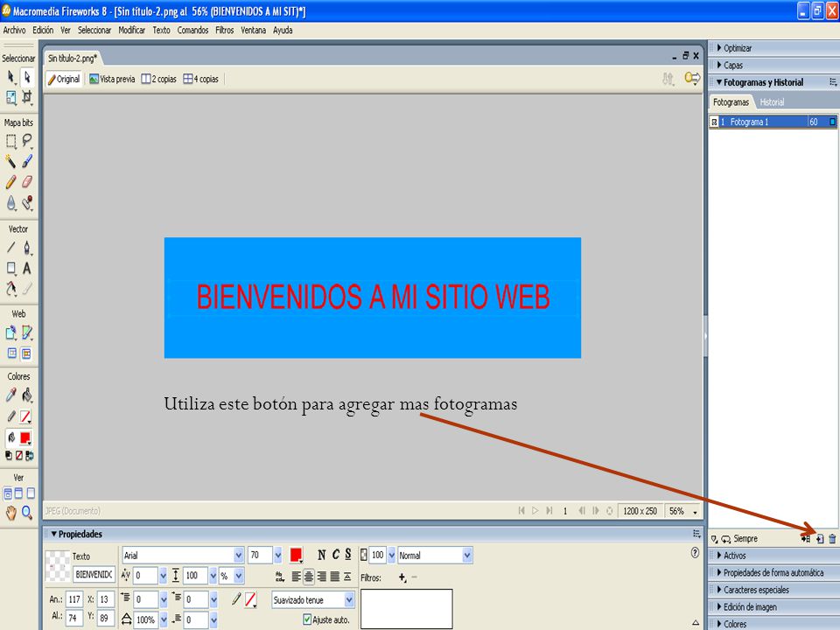The height and width of the screenshot is (630, 840).
Task: Toggle Italic text style C
Action: [x=335, y=555]
